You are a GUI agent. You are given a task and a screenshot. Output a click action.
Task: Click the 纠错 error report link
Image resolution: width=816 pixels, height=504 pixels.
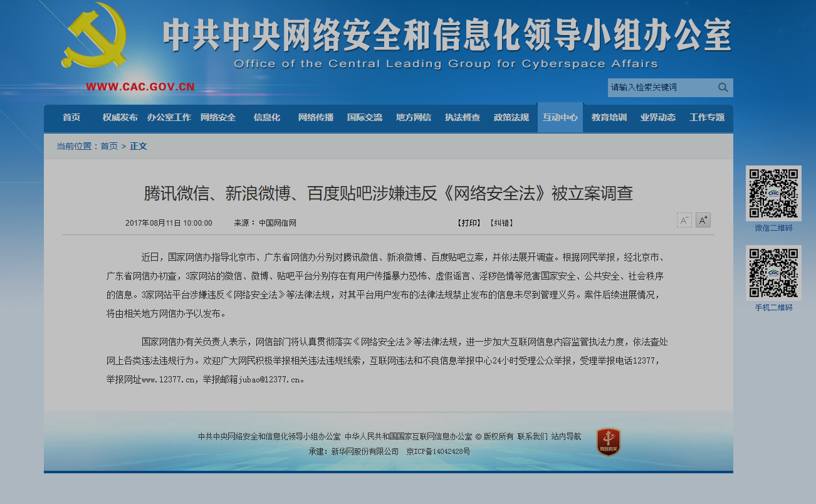501,223
